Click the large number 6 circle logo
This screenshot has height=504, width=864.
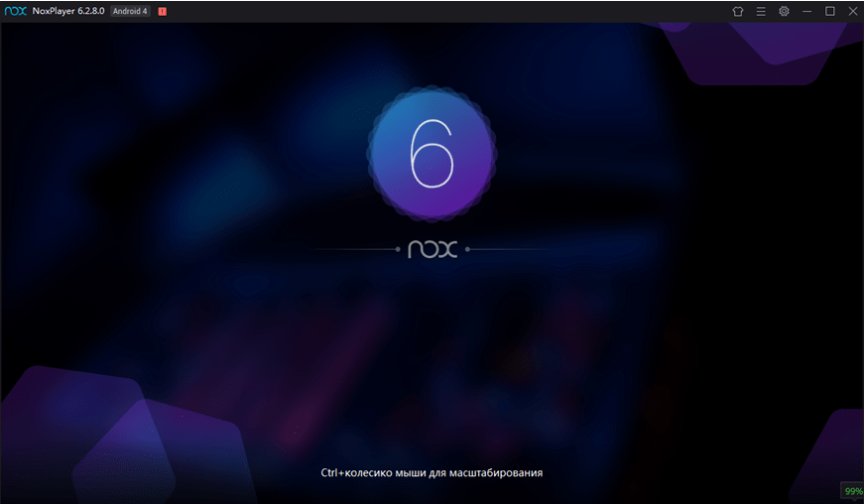432,154
